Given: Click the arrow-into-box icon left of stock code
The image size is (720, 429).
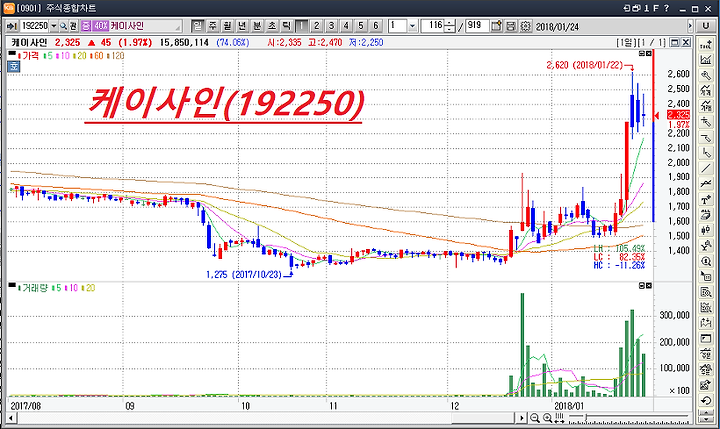Looking at the screenshot, I should (12, 26).
